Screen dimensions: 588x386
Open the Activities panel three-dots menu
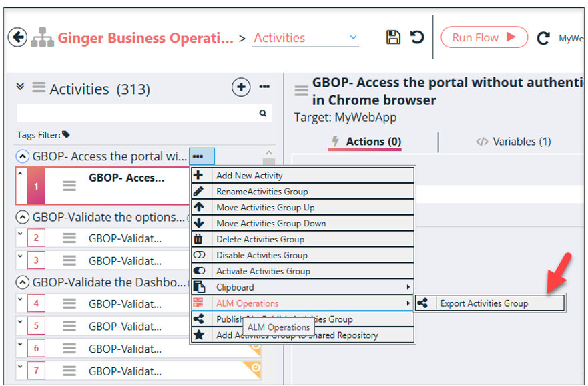(264, 87)
